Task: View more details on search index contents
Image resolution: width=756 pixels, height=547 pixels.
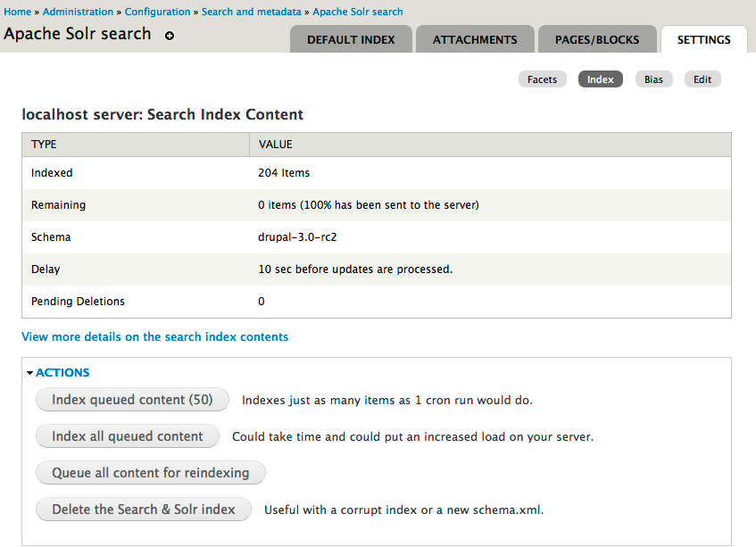Action: click(154, 337)
